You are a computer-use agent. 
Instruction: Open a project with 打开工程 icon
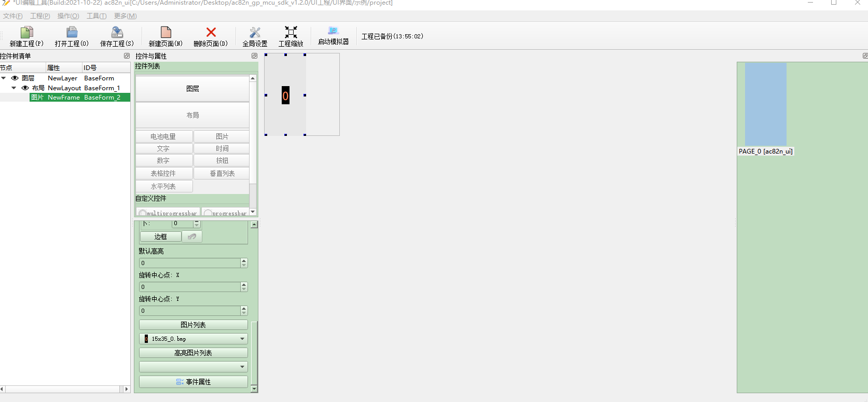pos(72,33)
